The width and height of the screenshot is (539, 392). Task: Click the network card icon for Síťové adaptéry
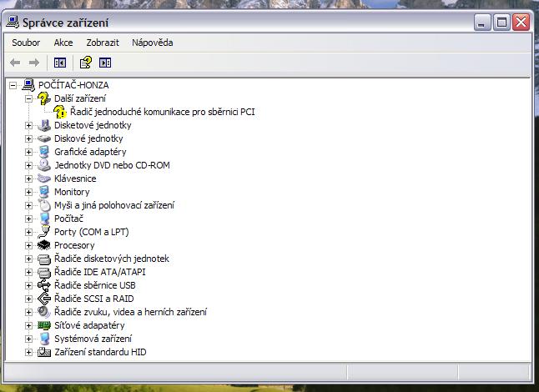coord(44,325)
